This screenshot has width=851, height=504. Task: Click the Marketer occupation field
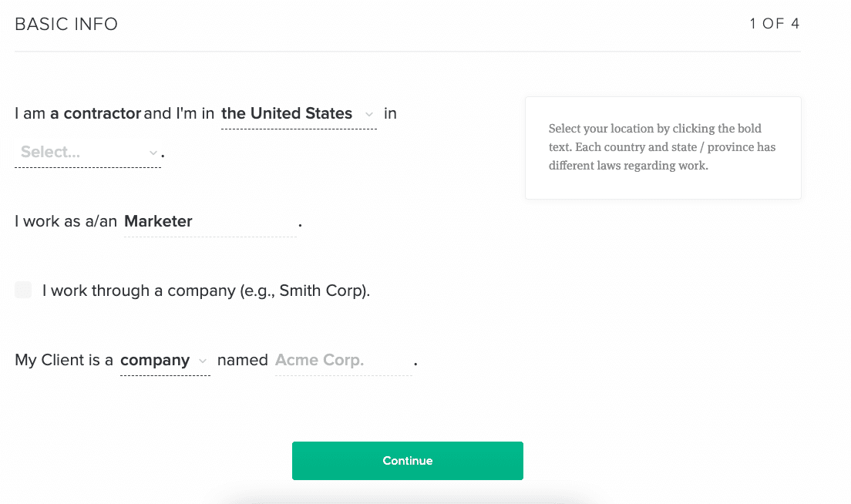point(158,221)
